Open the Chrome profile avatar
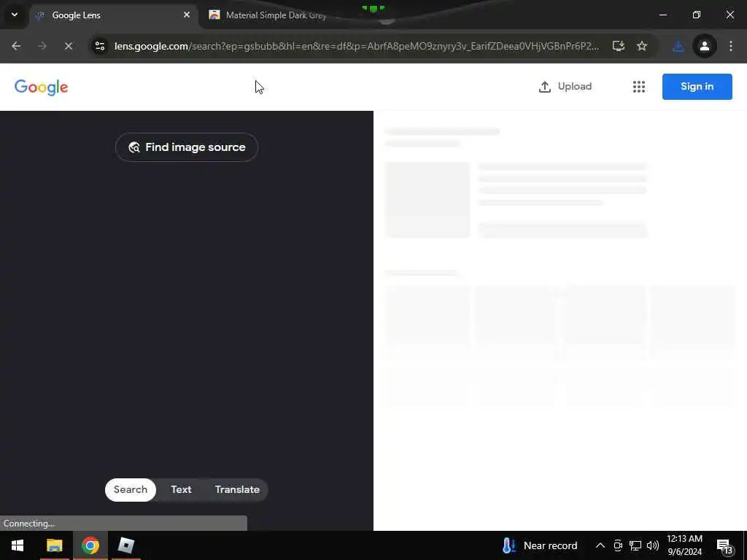This screenshot has height=560, width=747. click(x=705, y=46)
